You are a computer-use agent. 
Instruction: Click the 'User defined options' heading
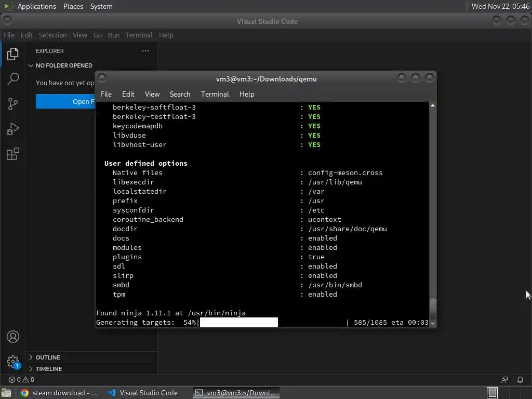[x=146, y=163]
